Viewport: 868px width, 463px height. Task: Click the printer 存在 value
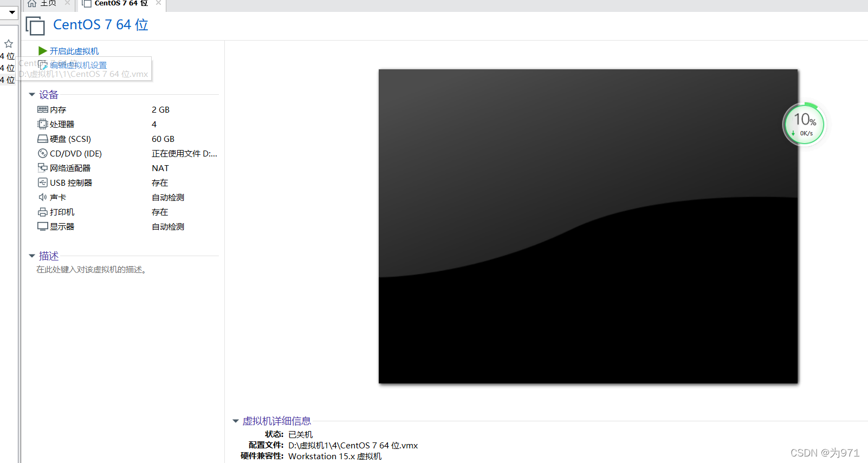[160, 212]
